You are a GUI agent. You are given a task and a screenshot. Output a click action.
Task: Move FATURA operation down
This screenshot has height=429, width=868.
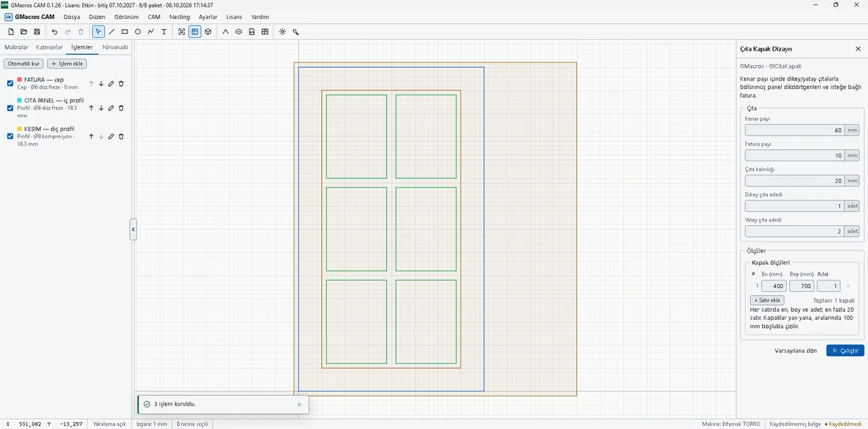pyautogui.click(x=101, y=84)
